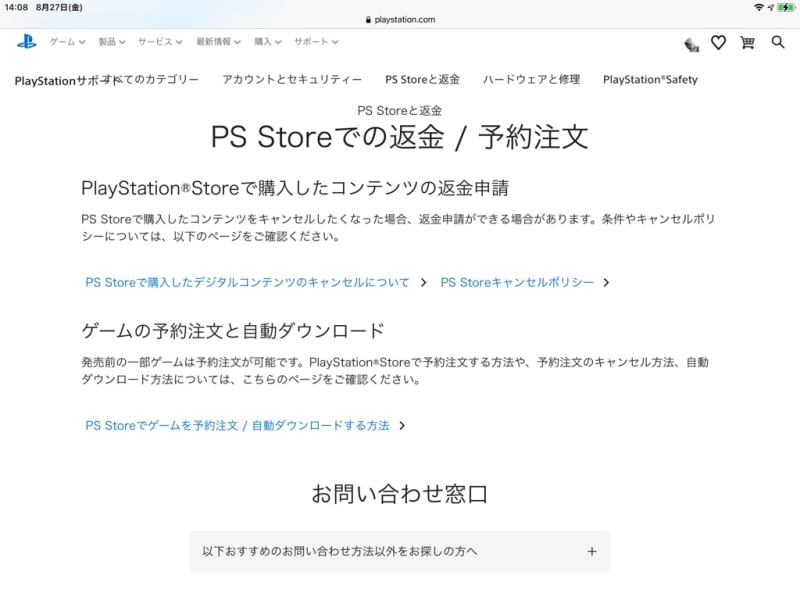This screenshot has height=600, width=800.
Task: Expand the 製品 dropdown menu
Action: coord(112,42)
